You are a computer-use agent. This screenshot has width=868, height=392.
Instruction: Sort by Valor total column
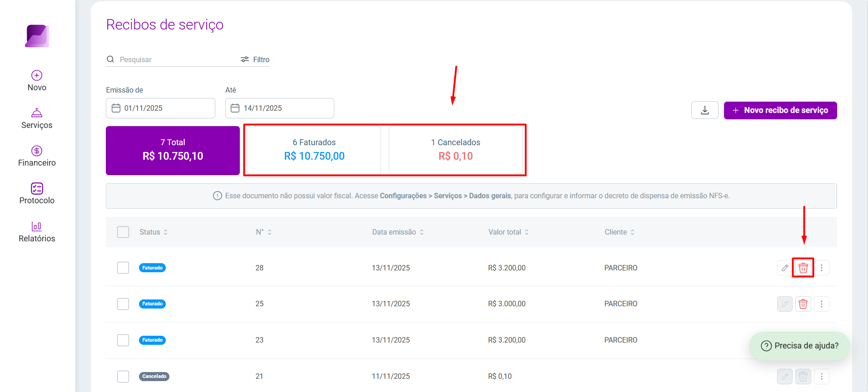tap(508, 232)
